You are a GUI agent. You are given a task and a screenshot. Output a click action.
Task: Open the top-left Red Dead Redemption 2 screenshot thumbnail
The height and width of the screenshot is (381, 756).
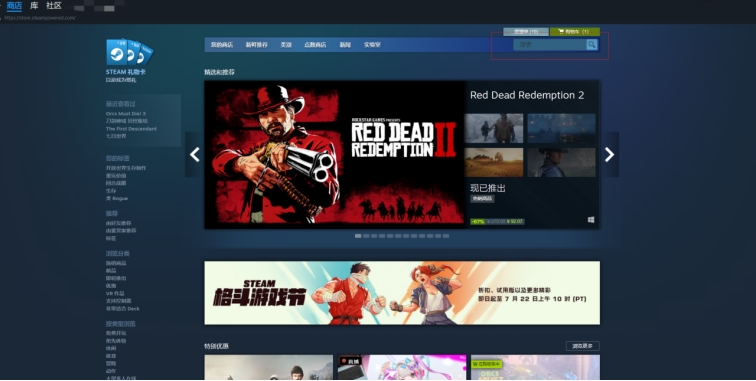[494, 128]
